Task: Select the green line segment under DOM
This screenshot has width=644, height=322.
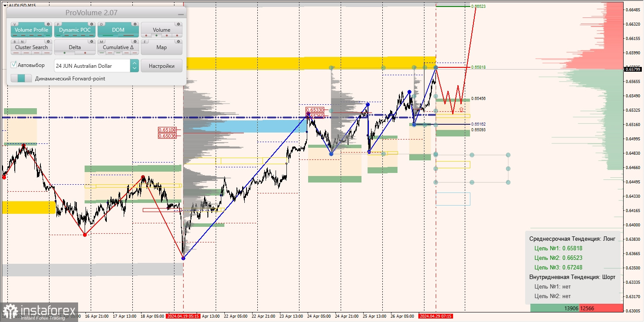Action: point(108,35)
